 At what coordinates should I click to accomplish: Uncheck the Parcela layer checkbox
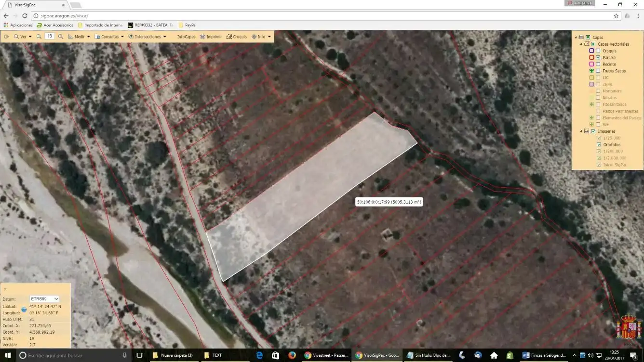click(x=598, y=57)
